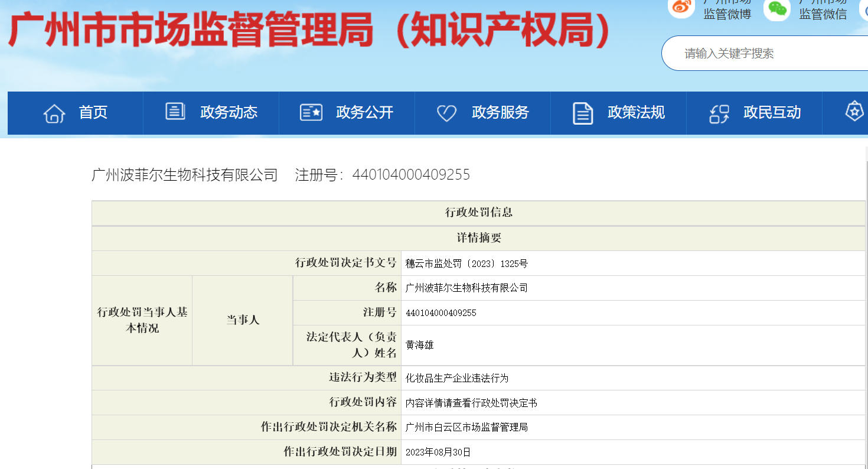Screen dimensions: 868x469
Task: Click the 监管微信 link label
Action: coord(823,14)
